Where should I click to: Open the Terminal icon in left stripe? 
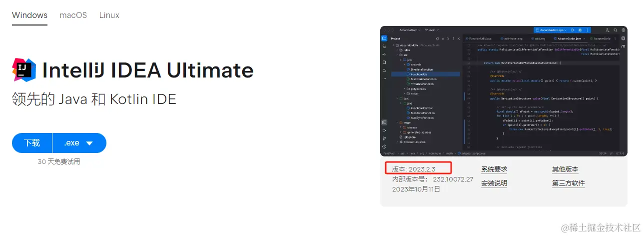click(384, 122)
